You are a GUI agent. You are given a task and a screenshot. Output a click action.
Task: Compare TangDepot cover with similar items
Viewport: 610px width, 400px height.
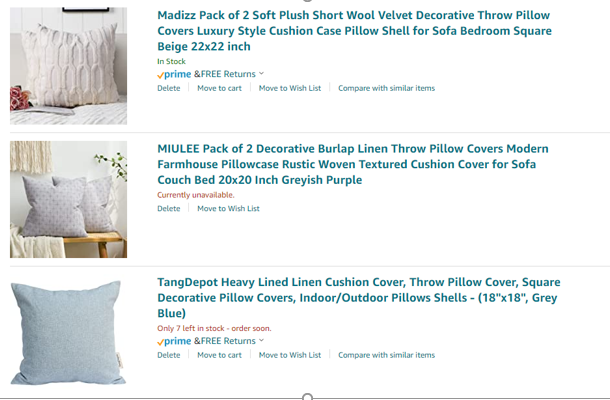386,355
